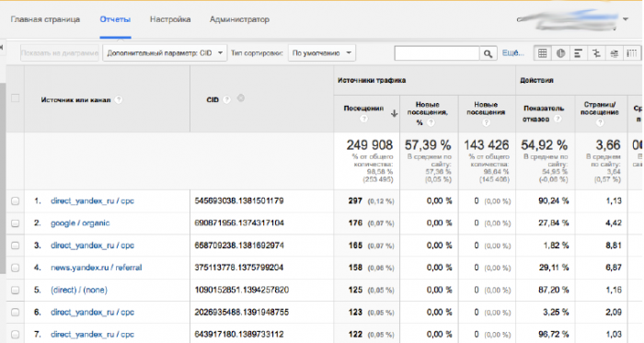This screenshot has width=644, height=343.
Task: Sort by Посещения column header
Action: [x=363, y=109]
